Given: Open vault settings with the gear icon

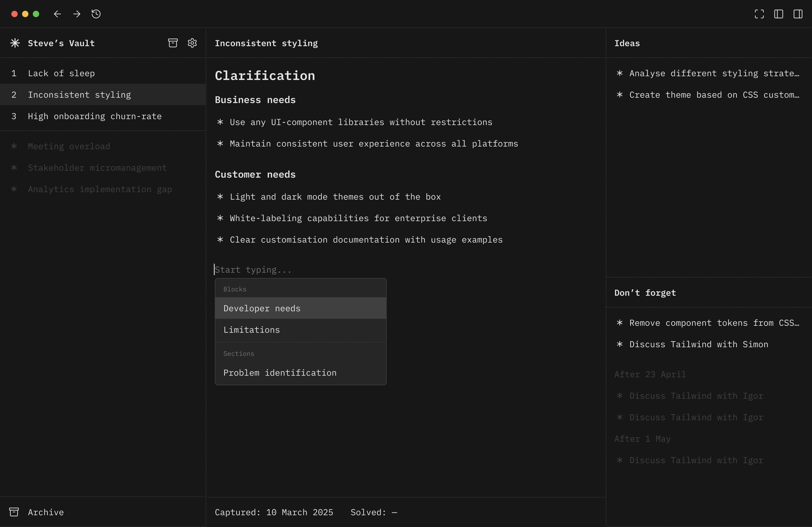Looking at the screenshot, I should pyautogui.click(x=192, y=43).
